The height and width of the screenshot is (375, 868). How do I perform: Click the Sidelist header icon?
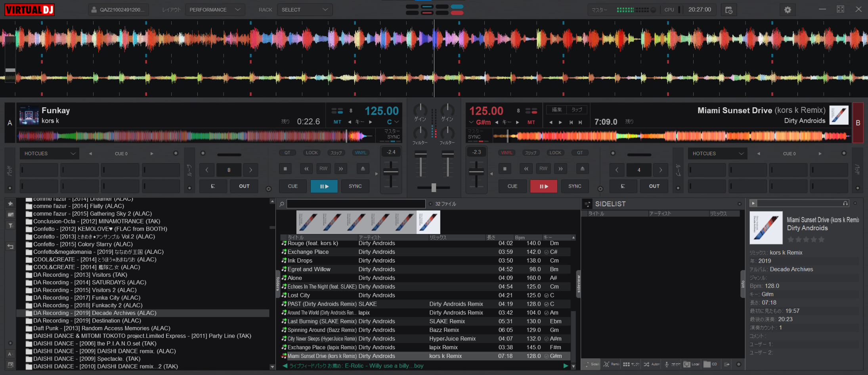pyautogui.click(x=587, y=204)
